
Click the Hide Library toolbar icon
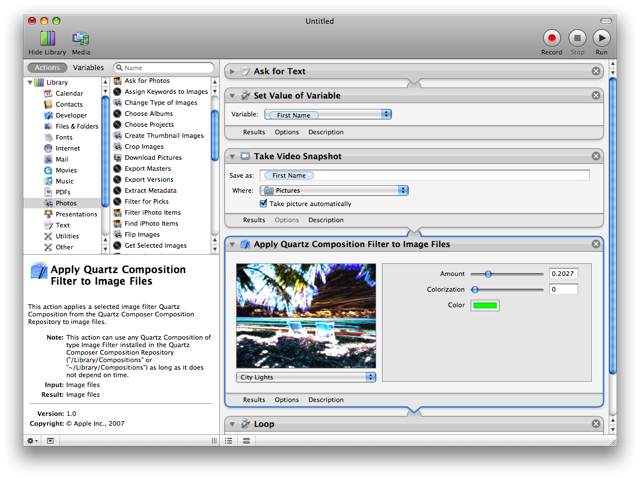coord(47,38)
